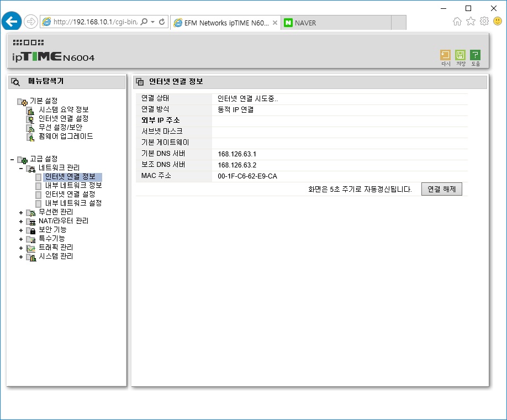Click the NAT/라우터 관리 folder icon
The height and width of the screenshot is (420, 507).
[x=31, y=222]
